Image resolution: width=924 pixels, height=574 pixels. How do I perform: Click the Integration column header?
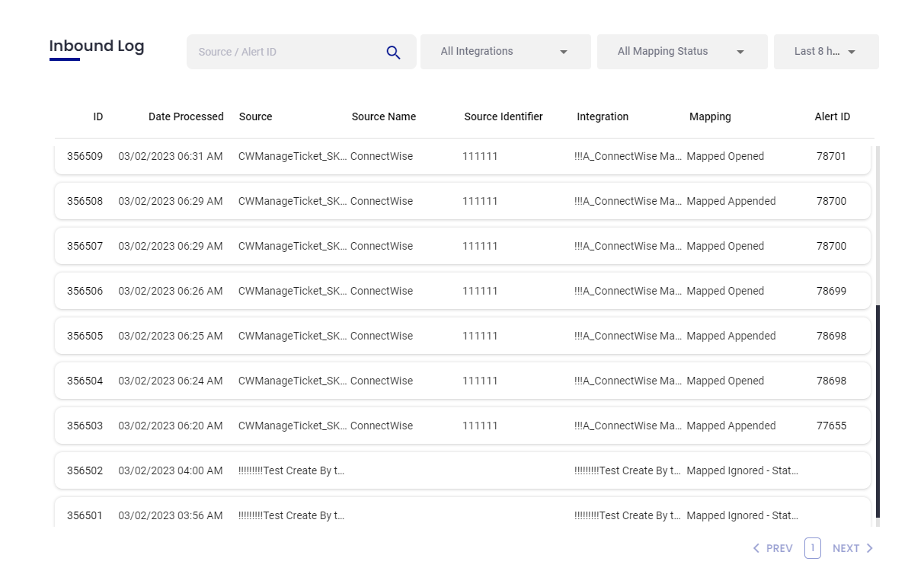pos(603,116)
